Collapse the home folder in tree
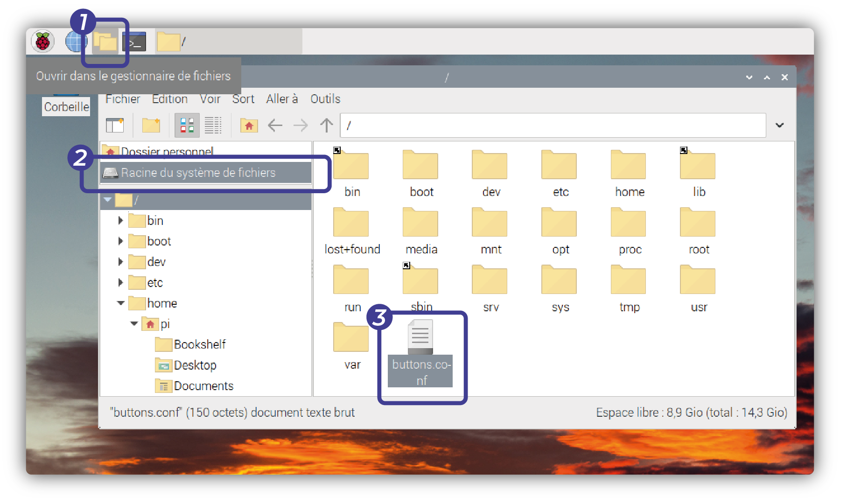The image size is (847, 504). coord(121,303)
